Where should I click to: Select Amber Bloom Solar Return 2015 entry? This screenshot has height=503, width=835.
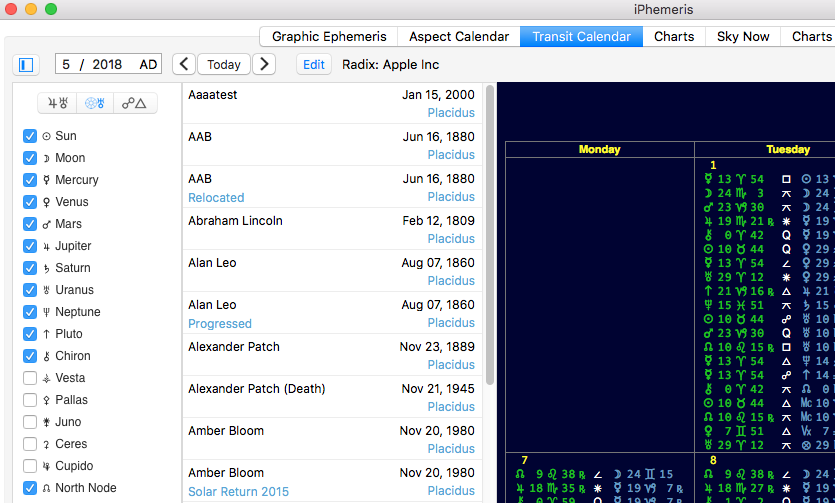tap(332, 482)
